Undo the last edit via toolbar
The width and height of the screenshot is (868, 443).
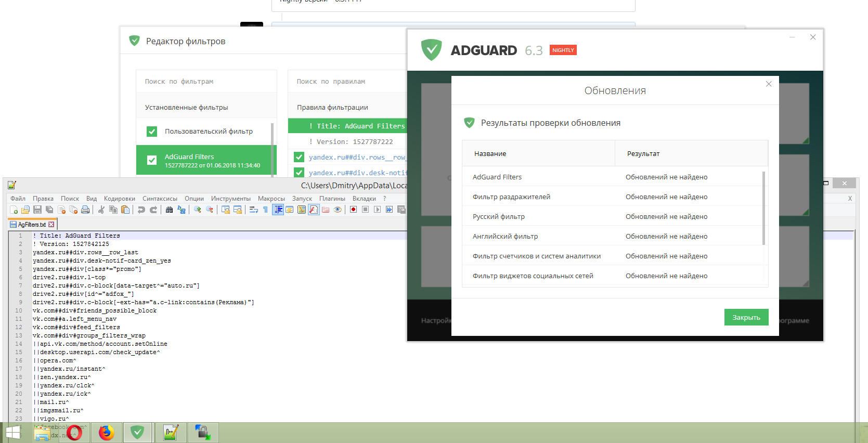(x=141, y=210)
